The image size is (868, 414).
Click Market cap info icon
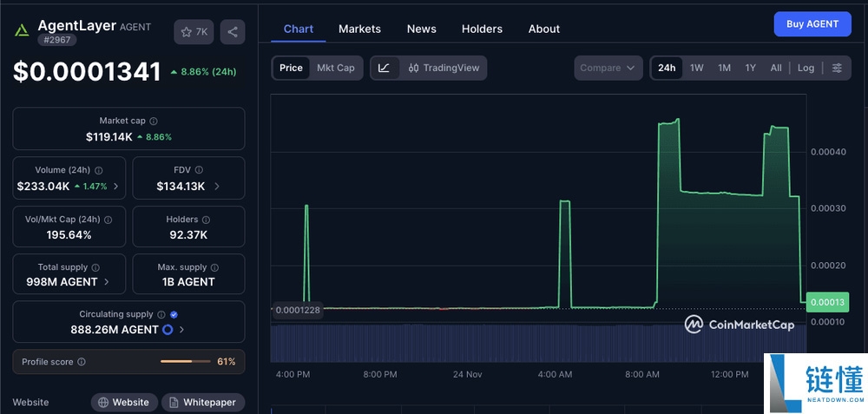(x=154, y=122)
